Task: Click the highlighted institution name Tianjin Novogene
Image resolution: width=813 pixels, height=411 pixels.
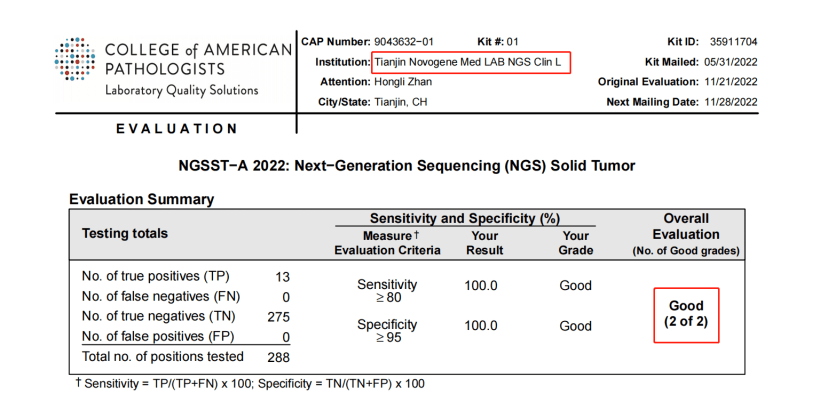Action: pos(470,62)
